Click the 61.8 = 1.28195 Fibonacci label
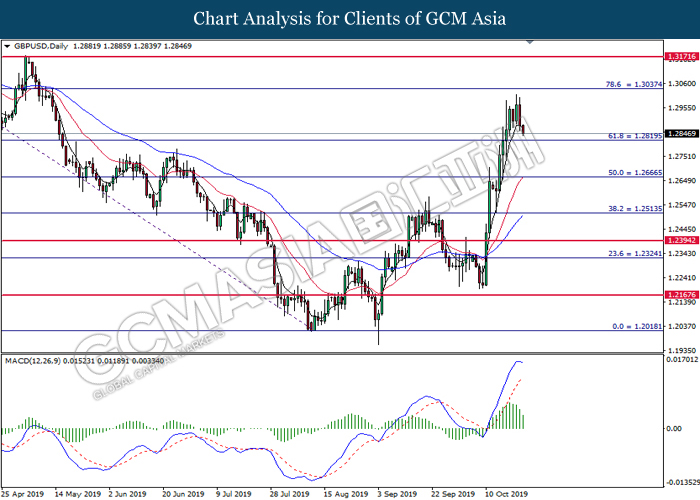Viewport: 700px width, 500px height. (x=635, y=136)
